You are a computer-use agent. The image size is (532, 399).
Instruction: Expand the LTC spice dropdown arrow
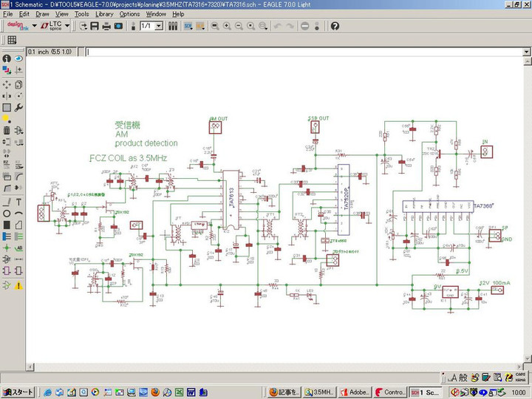click(x=68, y=26)
